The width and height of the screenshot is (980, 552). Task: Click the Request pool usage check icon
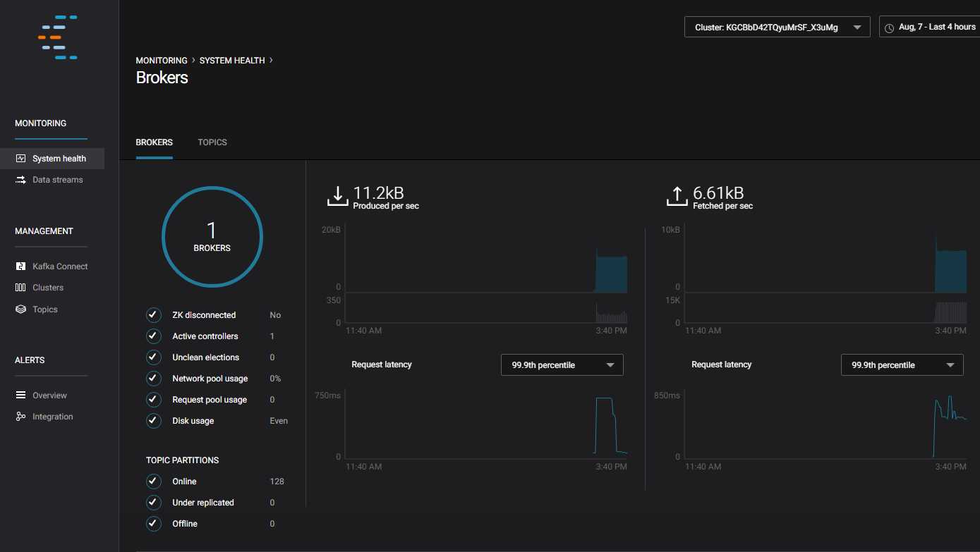(x=154, y=400)
